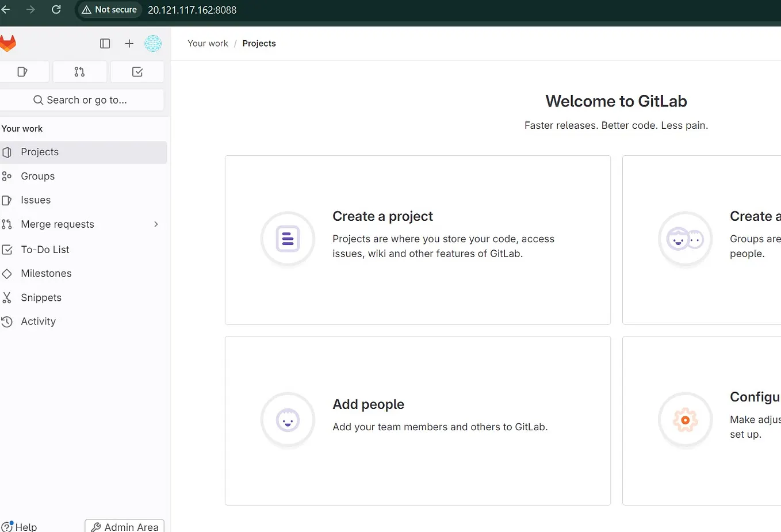Open the Merge requests shortcut icon

click(79, 71)
